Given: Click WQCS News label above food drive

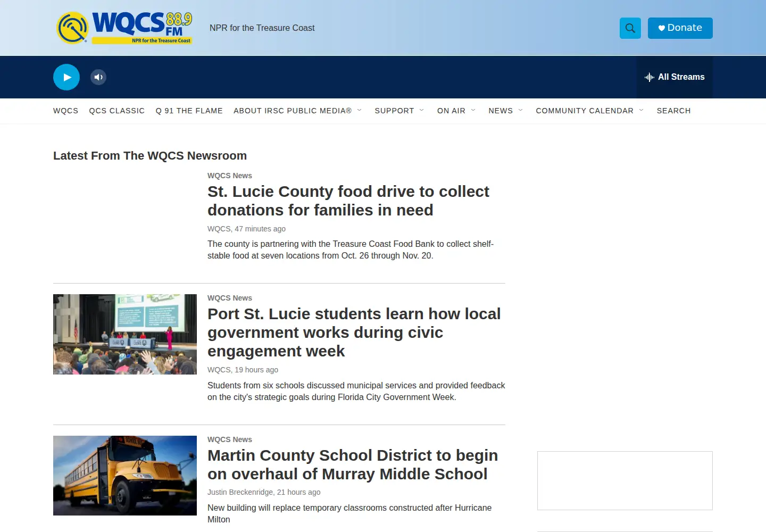Looking at the screenshot, I should tap(230, 176).
